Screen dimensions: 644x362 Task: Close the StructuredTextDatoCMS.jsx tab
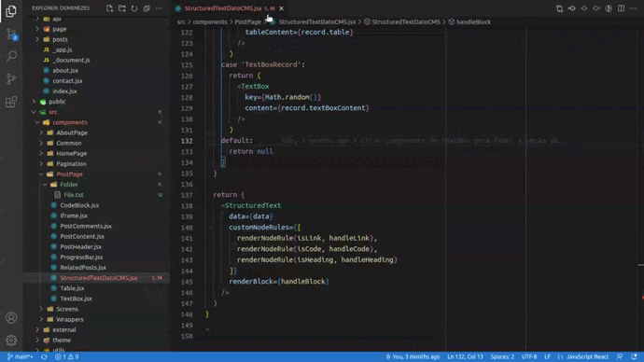281,8
